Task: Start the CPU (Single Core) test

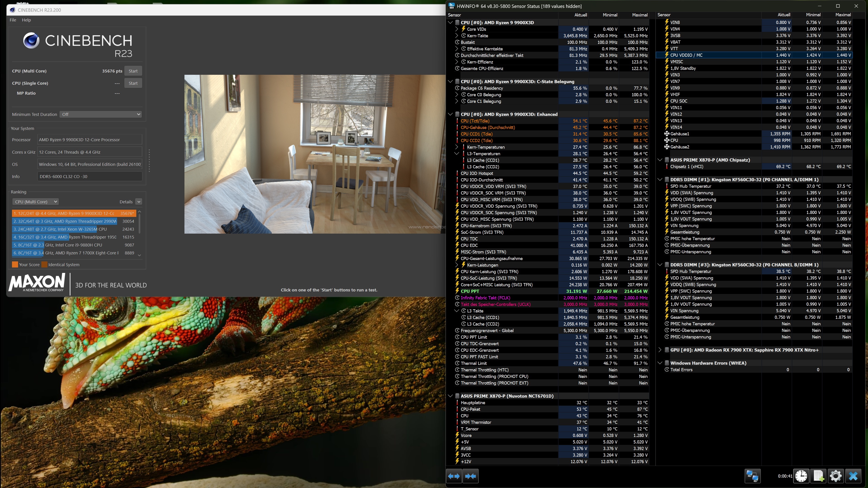Action: (133, 83)
